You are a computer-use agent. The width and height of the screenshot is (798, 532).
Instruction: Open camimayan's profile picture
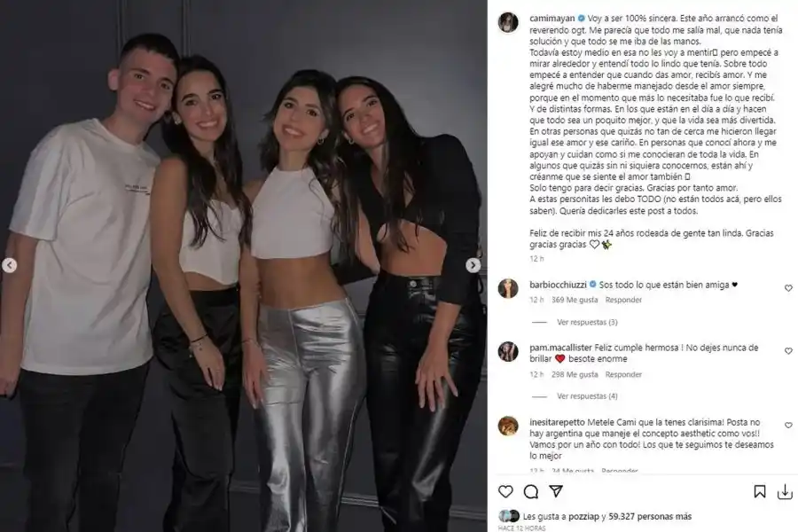(508, 22)
